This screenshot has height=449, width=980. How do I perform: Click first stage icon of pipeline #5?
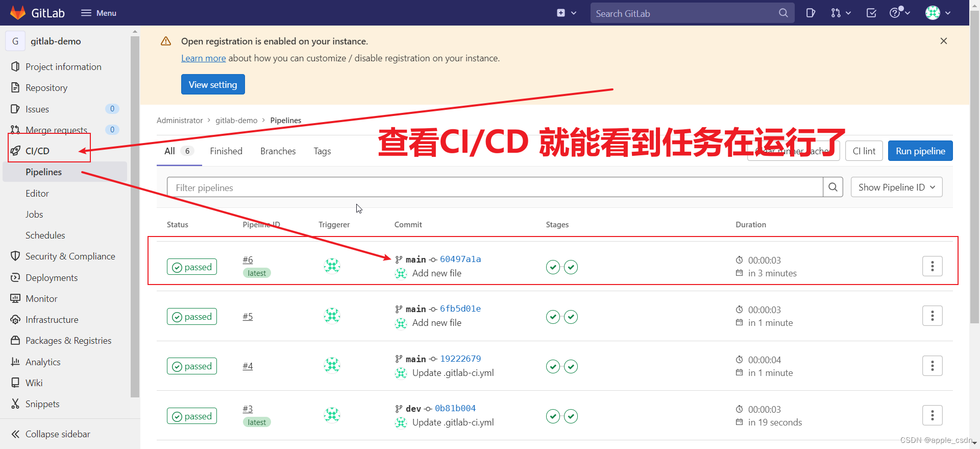click(553, 317)
